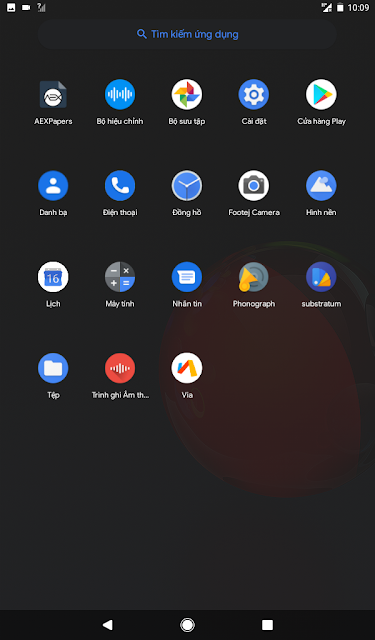Tap the recent apps square button
The width and height of the screenshot is (375, 640).
coord(267,624)
